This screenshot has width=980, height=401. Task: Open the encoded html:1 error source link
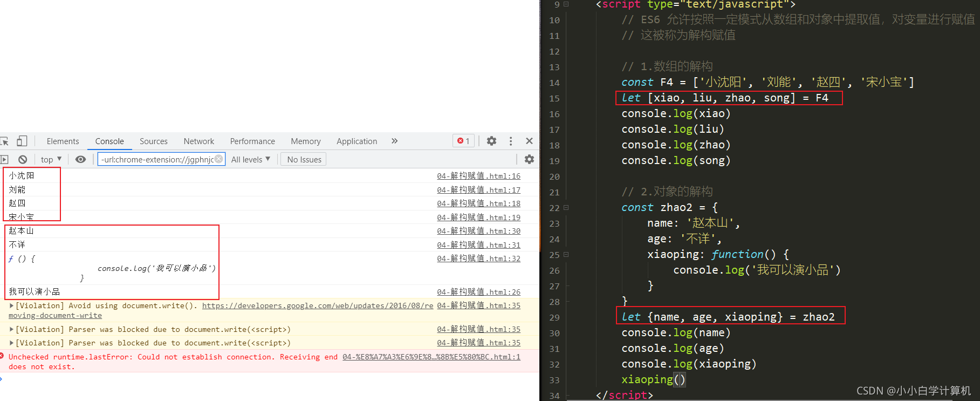[x=431, y=357]
